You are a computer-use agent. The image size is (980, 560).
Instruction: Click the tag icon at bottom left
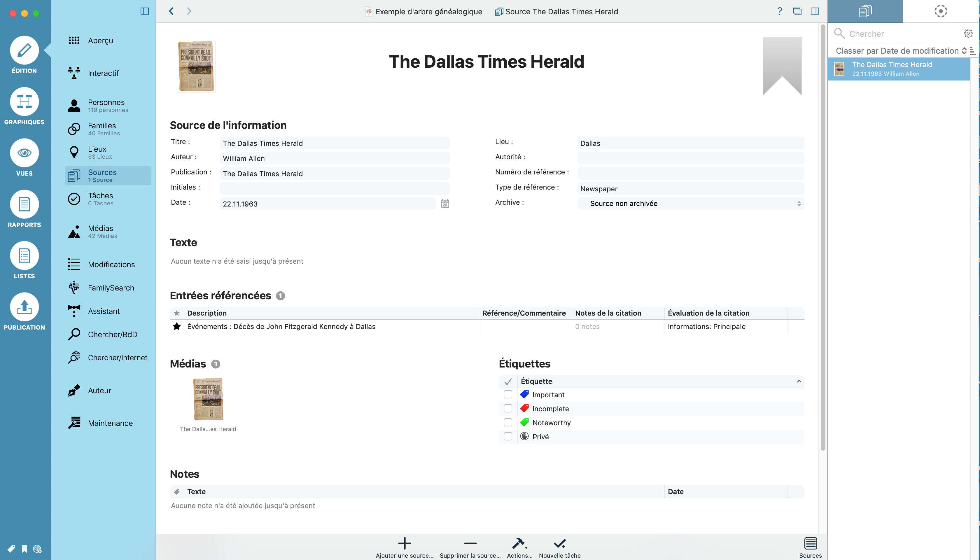11,548
